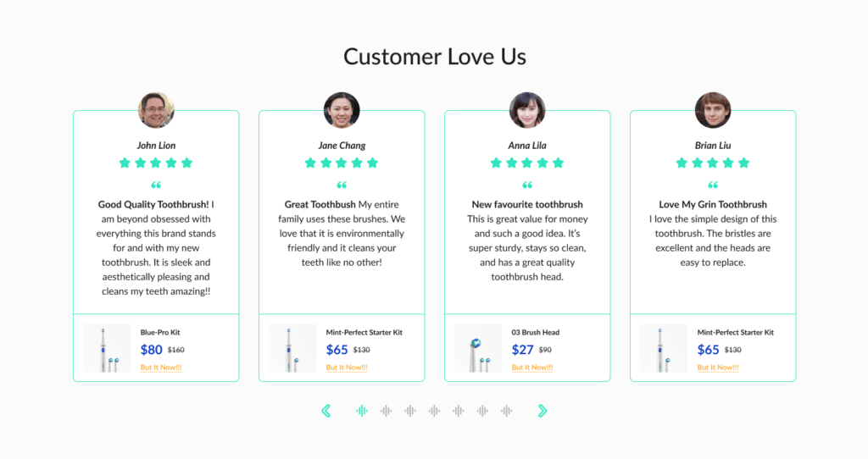868x459 pixels.
Task: Click the 03 Brush Head product title
Action: click(x=536, y=332)
